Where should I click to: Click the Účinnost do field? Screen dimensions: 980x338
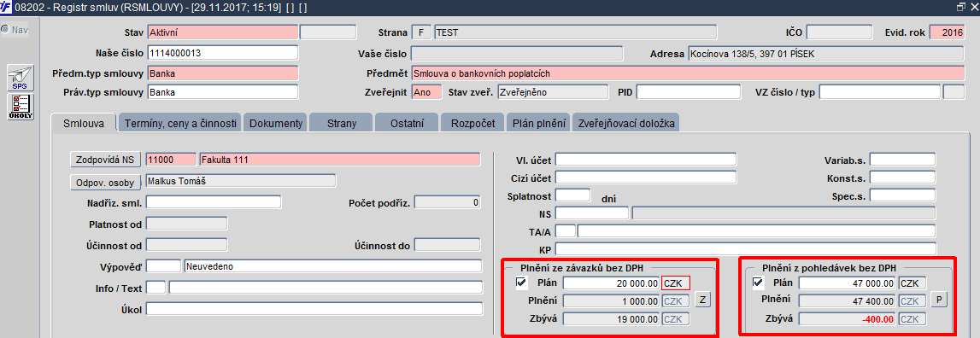coord(448,244)
